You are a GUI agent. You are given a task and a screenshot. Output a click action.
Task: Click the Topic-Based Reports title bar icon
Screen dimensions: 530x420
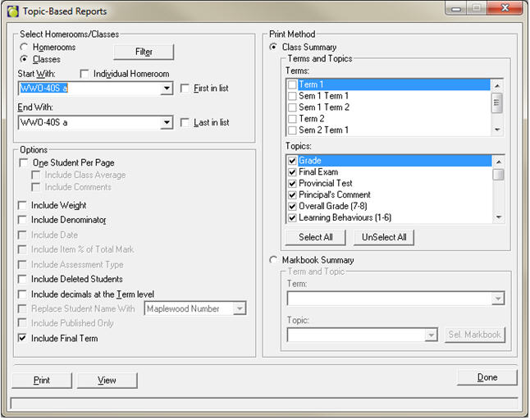coord(12,11)
